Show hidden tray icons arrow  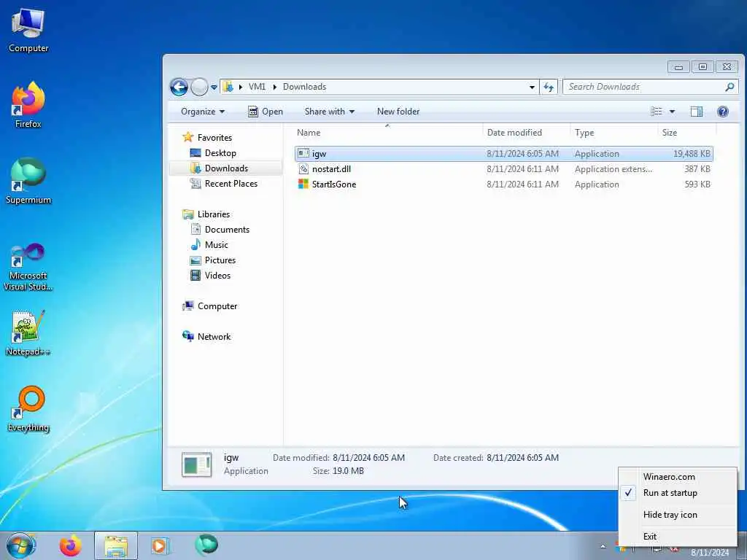click(x=603, y=547)
